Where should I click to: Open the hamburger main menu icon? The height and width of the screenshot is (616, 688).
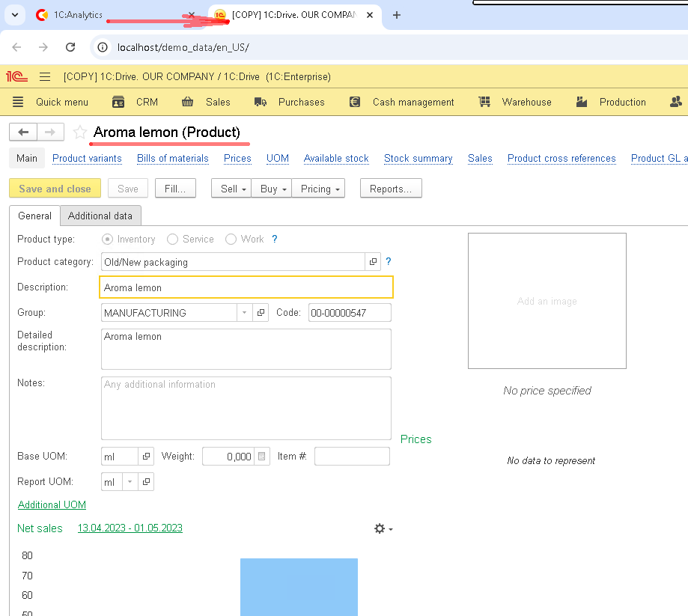coord(45,76)
